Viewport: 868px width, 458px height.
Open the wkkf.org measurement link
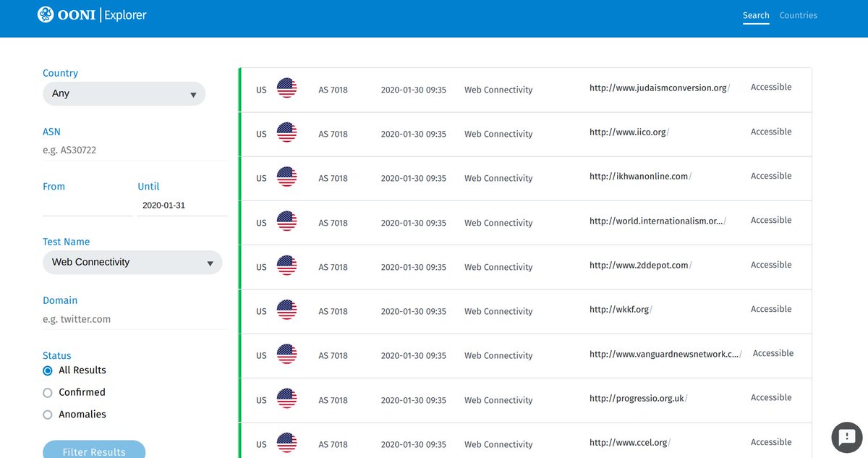point(621,310)
